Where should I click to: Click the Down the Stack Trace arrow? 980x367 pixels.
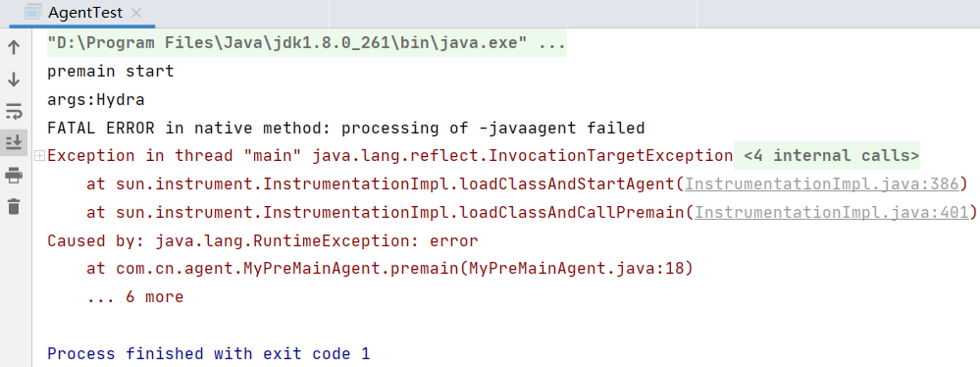pos(14,79)
